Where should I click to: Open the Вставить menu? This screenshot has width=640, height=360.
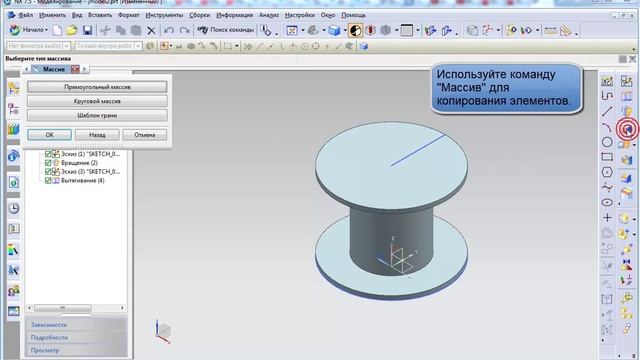coord(100,15)
